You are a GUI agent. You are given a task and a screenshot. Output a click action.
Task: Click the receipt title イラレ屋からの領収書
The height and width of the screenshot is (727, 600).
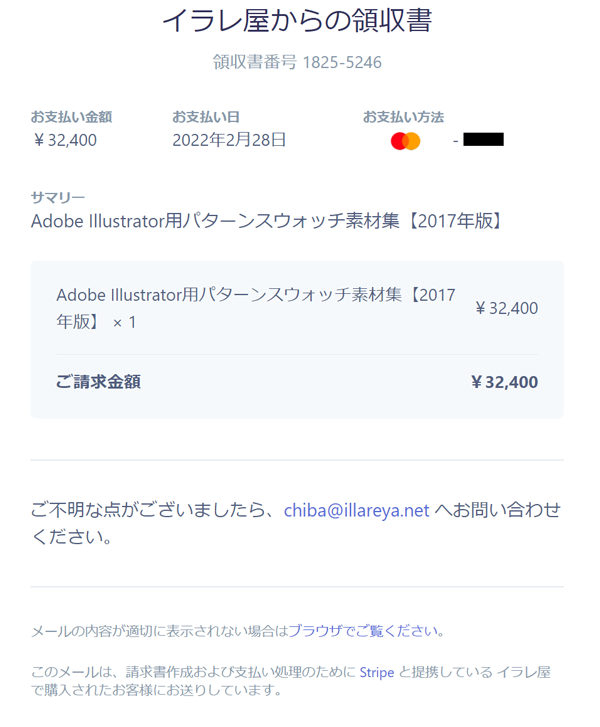(297, 20)
